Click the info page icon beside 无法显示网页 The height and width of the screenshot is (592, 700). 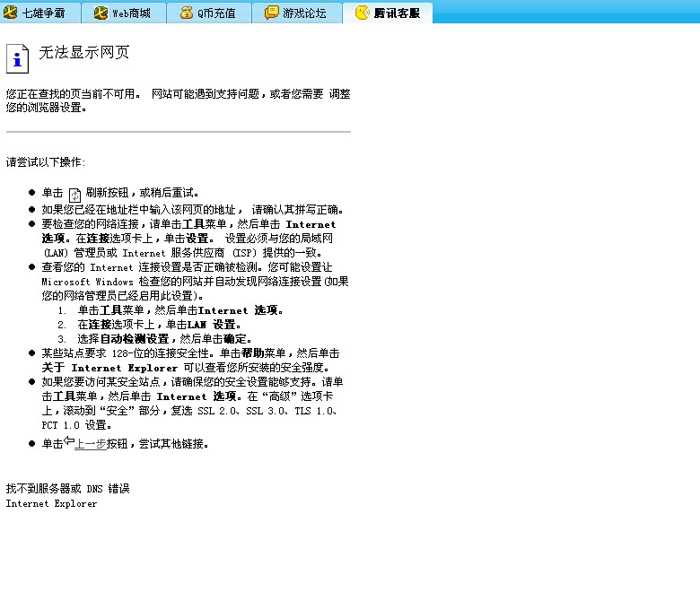click(17, 58)
